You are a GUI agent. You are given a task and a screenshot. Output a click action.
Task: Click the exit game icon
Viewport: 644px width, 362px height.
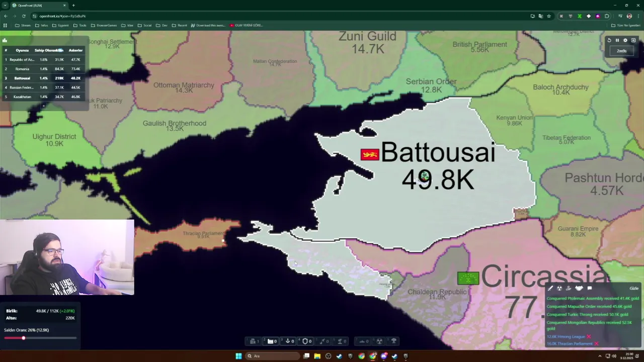(x=633, y=40)
